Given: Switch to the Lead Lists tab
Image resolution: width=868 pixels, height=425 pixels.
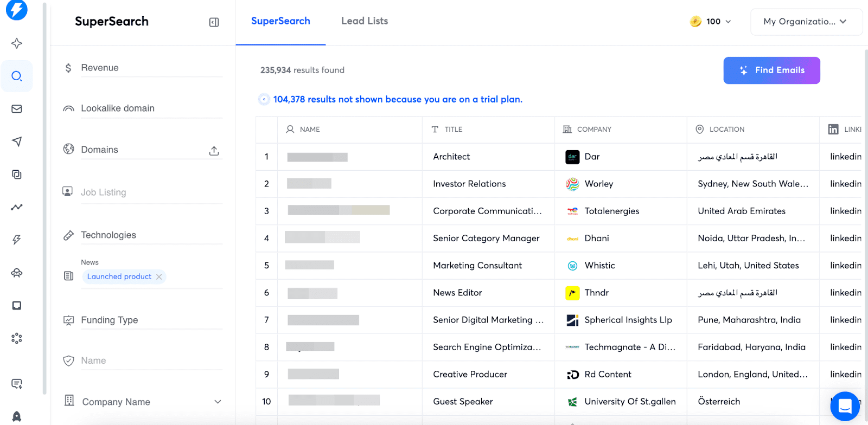Looking at the screenshot, I should point(365,21).
